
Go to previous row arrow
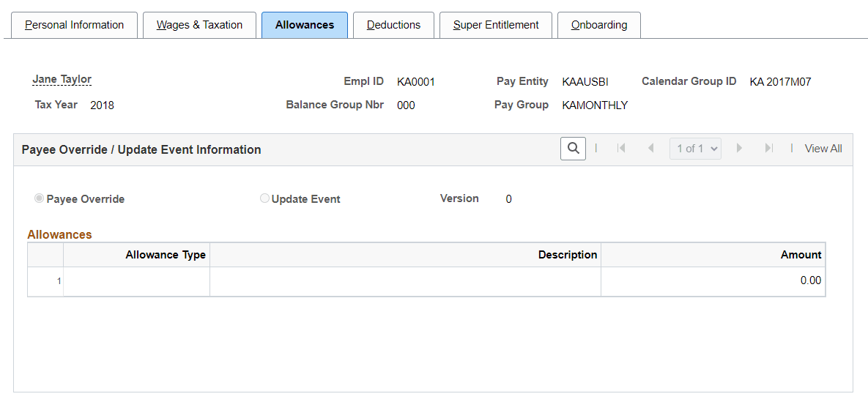point(651,149)
